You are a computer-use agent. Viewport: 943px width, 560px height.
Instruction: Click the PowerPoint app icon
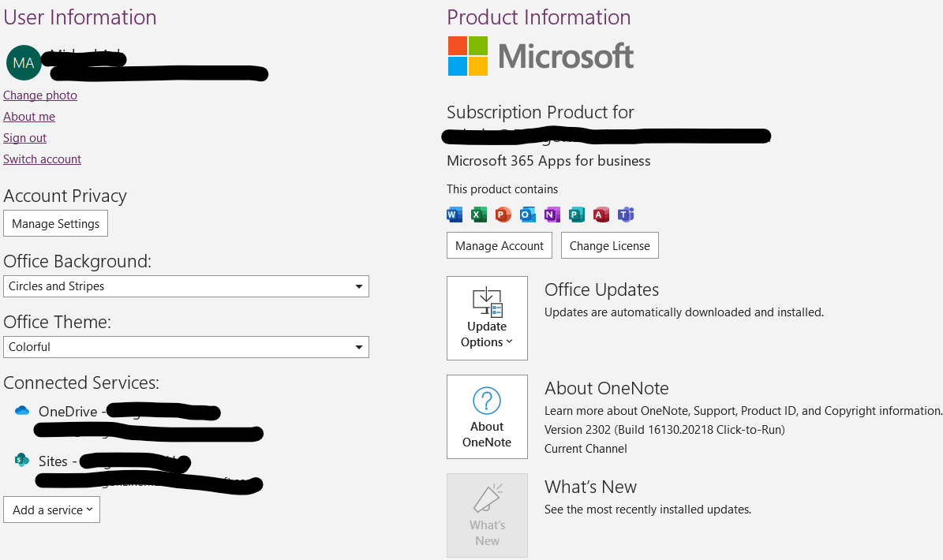pyautogui.click(x=503, y=215)
